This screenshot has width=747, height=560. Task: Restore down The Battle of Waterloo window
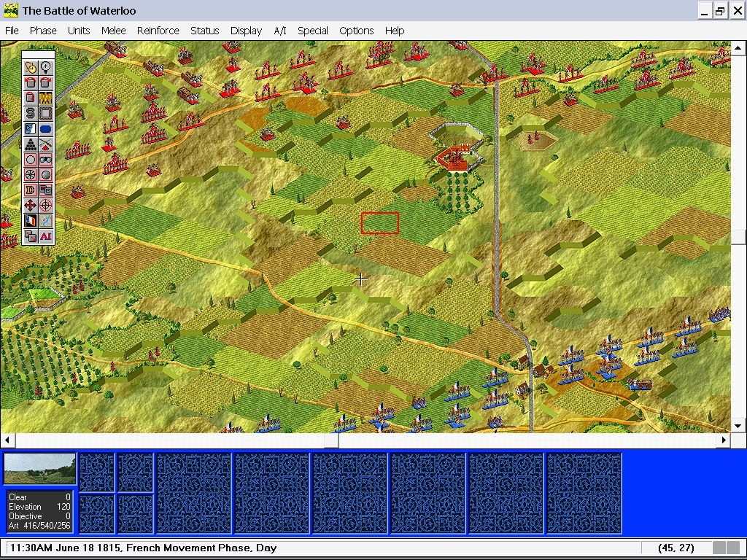pos(720,10)
